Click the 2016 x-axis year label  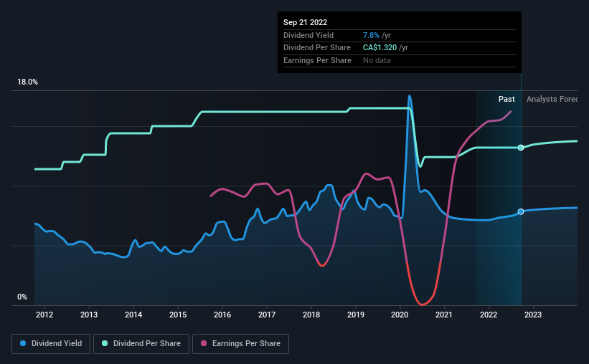coord(222,315)
